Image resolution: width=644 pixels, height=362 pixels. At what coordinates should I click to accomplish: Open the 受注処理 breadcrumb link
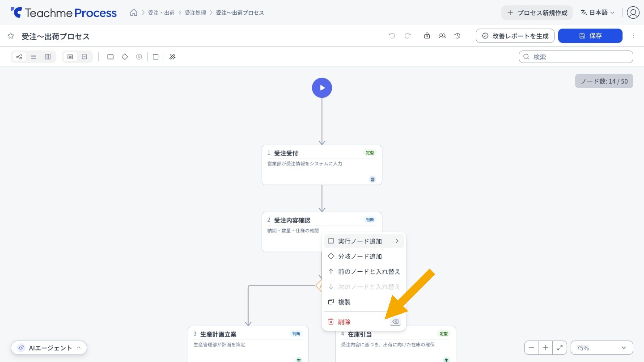[x=195, y=13]
